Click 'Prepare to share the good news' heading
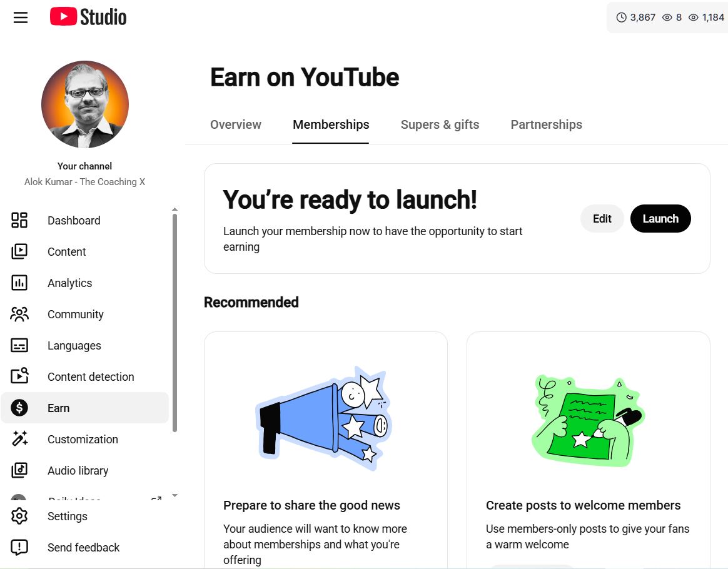Screen dimensions: 728x569 point(311,505)
